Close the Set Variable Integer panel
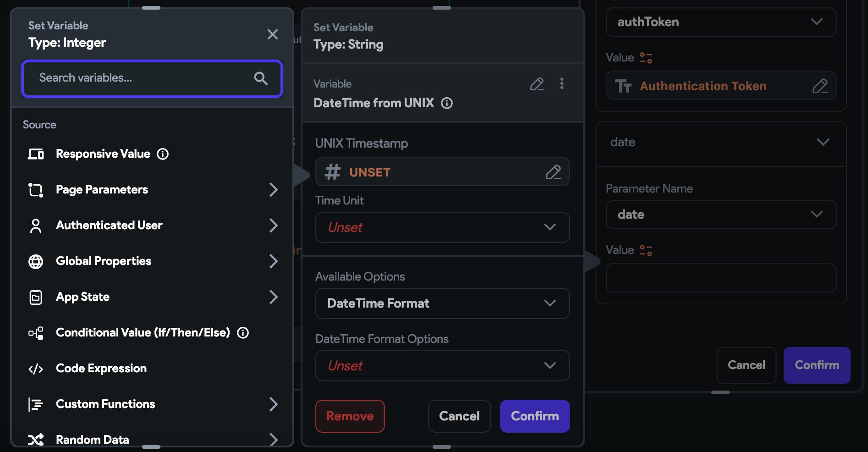 (273, 34)
